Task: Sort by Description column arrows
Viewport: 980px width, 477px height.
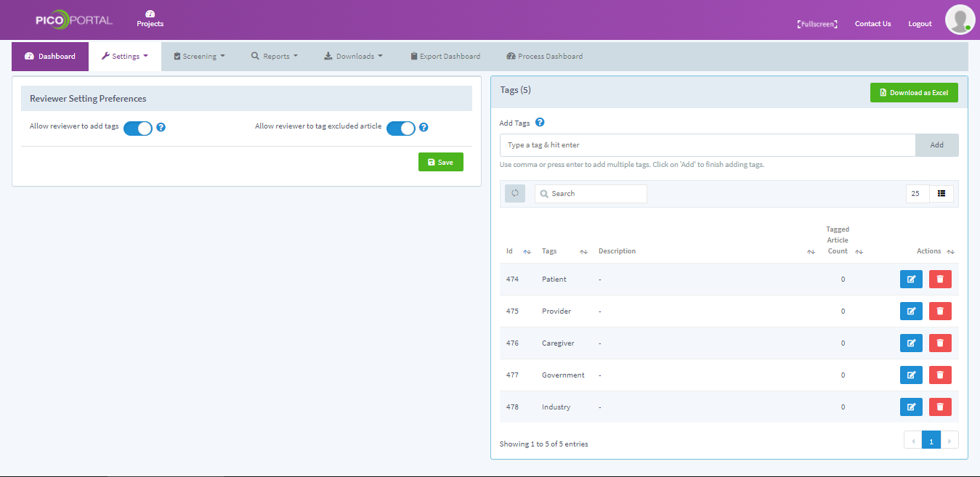Action: pos(811,252)
